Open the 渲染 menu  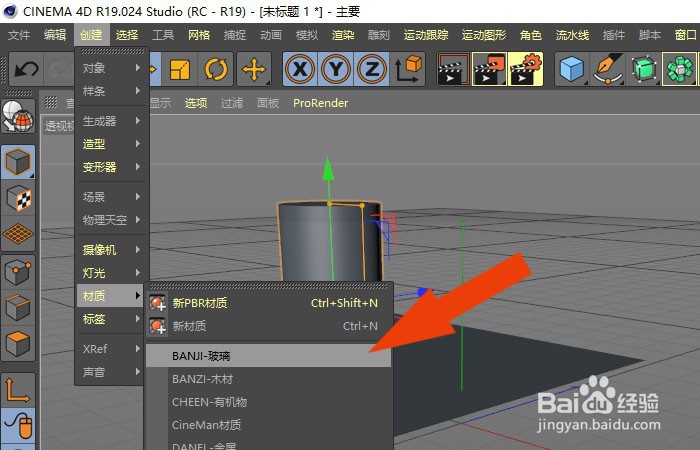[x=343, y=35]
